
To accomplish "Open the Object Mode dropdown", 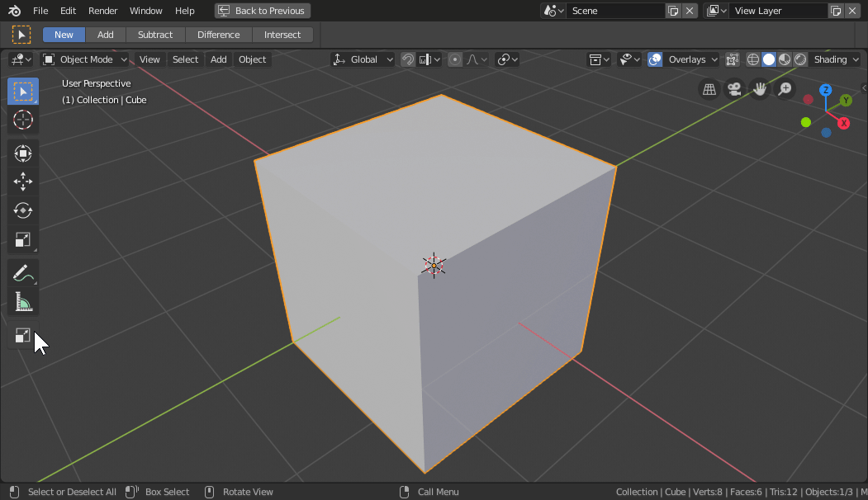I will (85, 59).
